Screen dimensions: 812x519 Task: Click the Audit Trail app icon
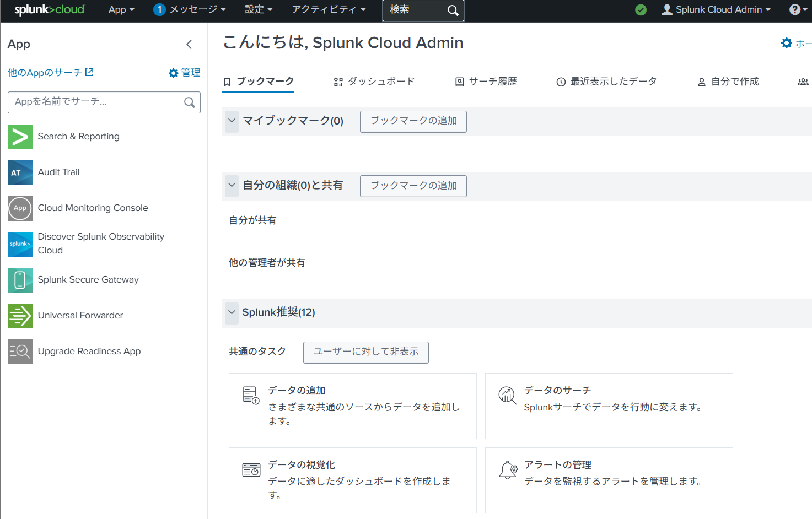(x=20, y=172)
